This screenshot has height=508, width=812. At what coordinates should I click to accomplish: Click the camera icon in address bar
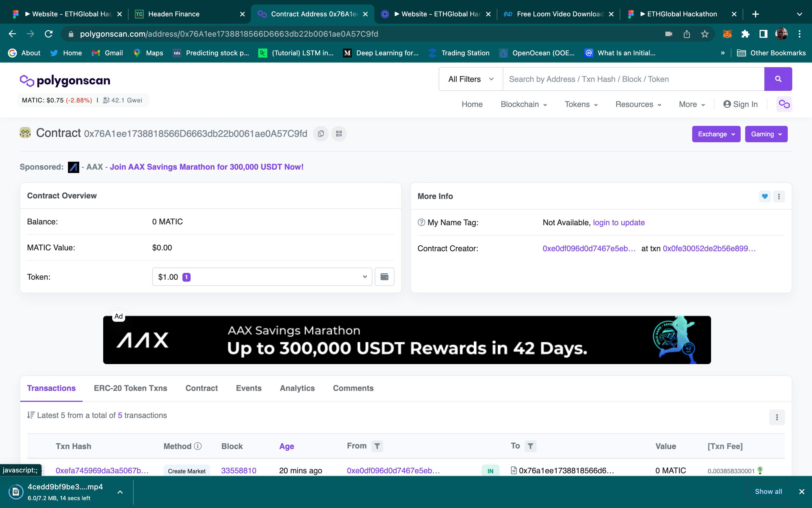[x=669, y=34]
